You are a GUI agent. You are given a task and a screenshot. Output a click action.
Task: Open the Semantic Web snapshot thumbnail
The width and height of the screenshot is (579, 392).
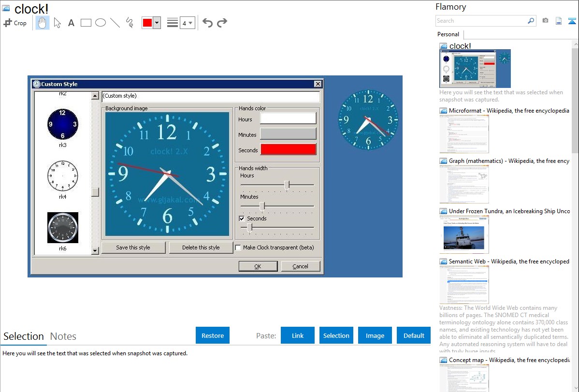(x=464, y=285)
